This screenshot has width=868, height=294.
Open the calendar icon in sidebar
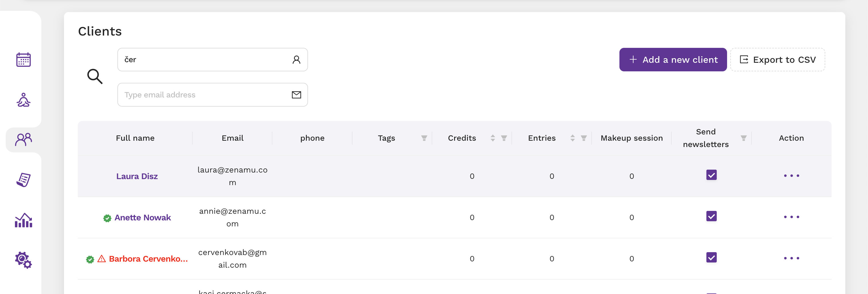click(x=24, y=60)
